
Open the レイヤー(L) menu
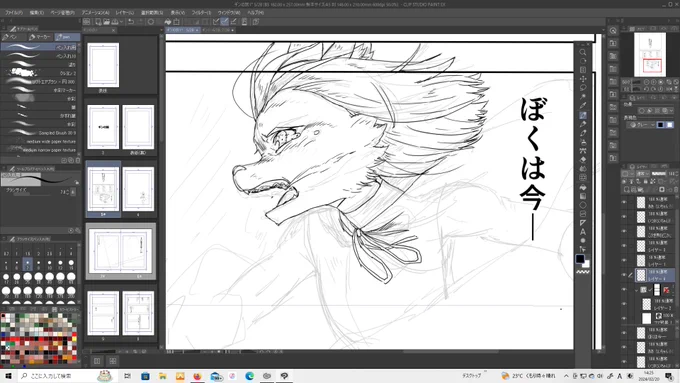pos(124,13)
